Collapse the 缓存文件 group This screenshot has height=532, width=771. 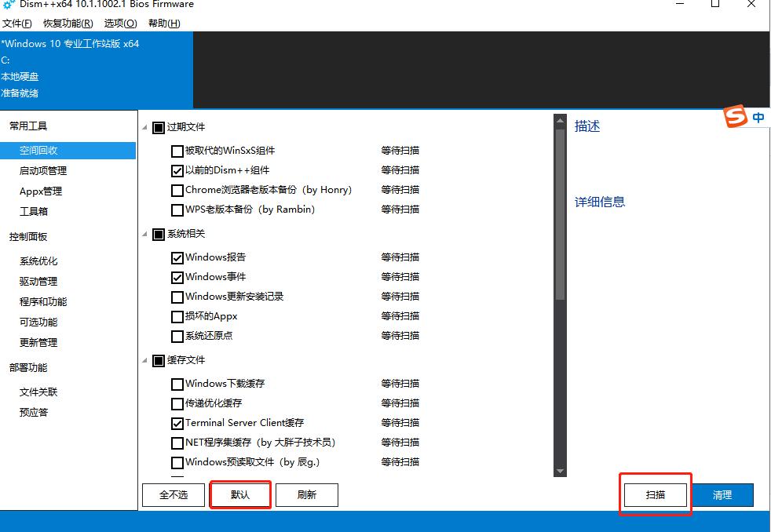[144, 360]
